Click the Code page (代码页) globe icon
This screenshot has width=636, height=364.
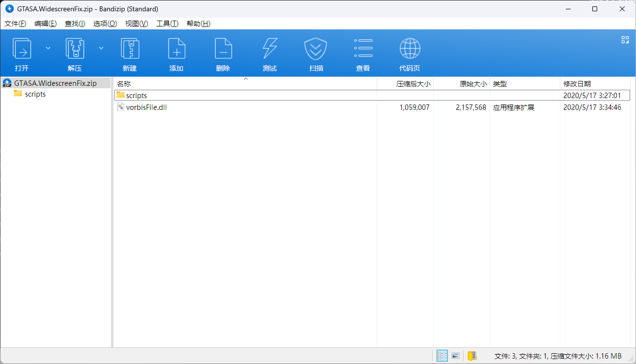point(410,49)
